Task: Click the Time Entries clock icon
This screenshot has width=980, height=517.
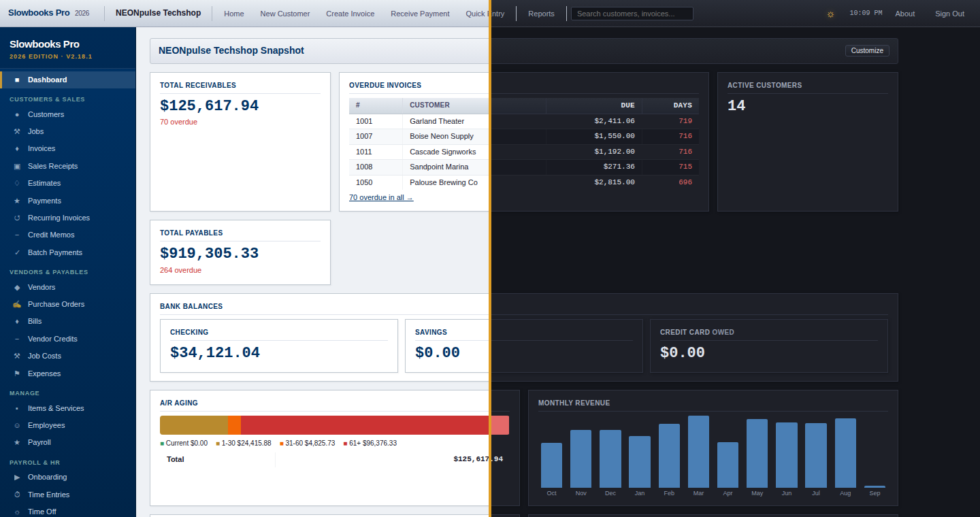Action: (x=17, y=495)
